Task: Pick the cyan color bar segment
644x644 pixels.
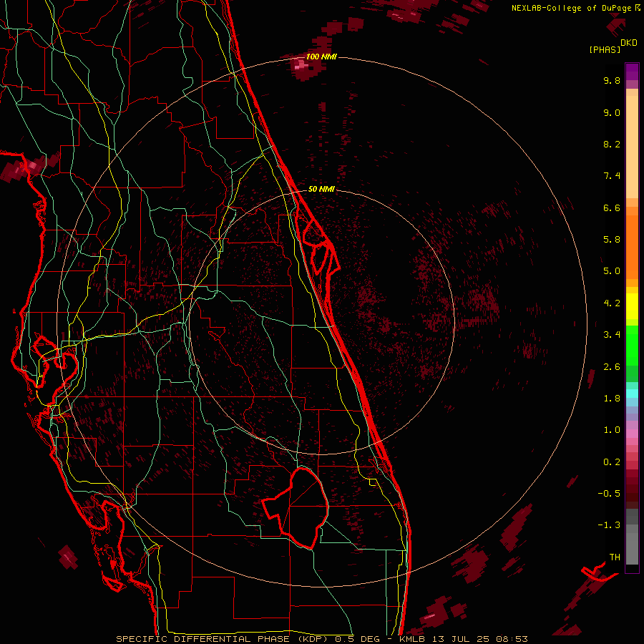Action: pyautogui.click(x=632, y=394)
